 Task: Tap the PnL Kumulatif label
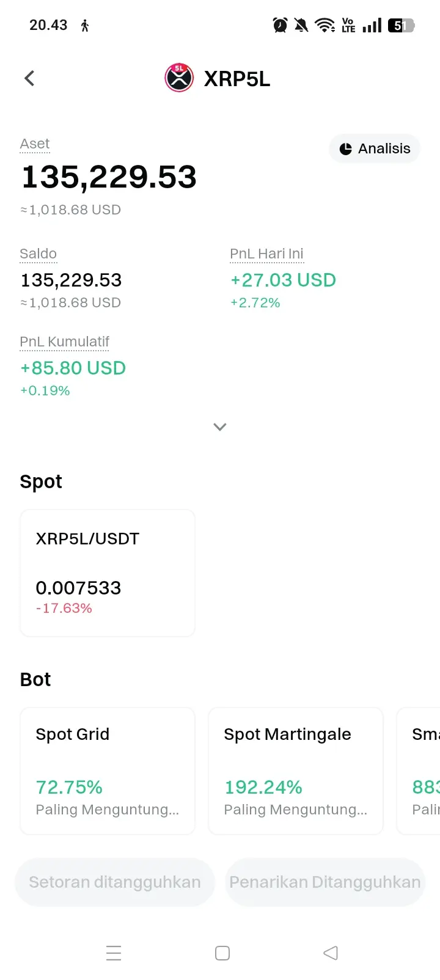point(65,342)
